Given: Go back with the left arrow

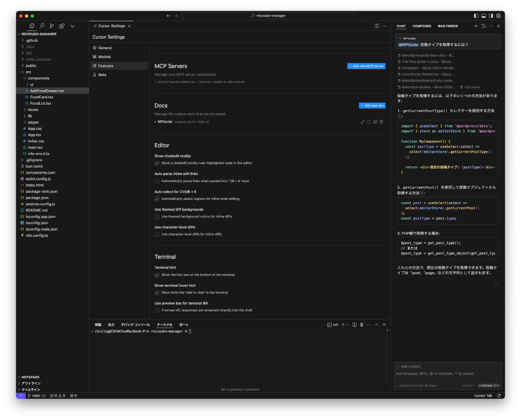Looking at the screenshot, I should coord(169,16).
